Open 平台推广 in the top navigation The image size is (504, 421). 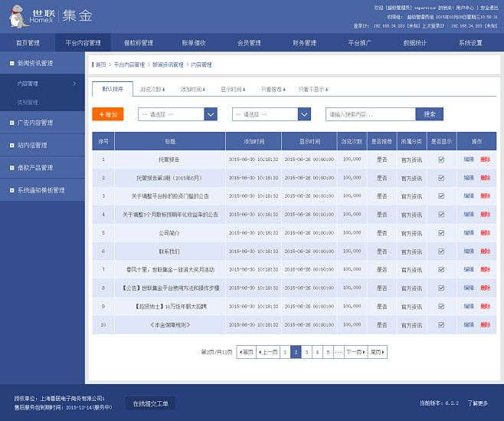(360, 42)
